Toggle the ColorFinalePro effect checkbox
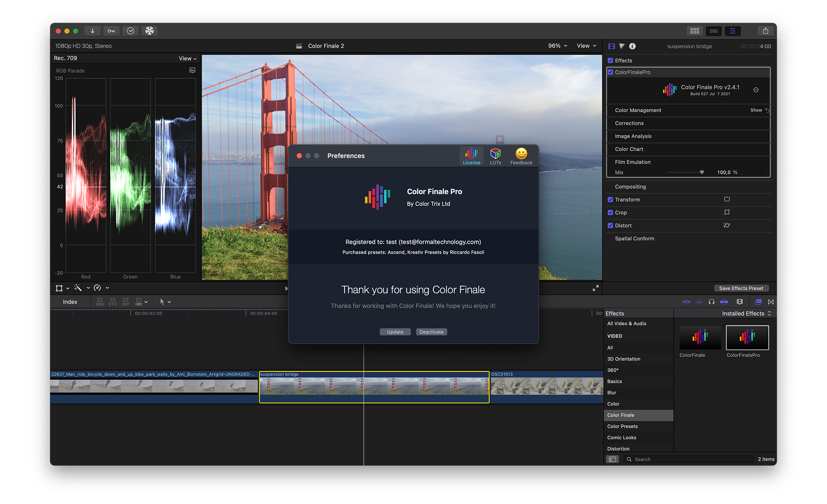 [610, 71]
